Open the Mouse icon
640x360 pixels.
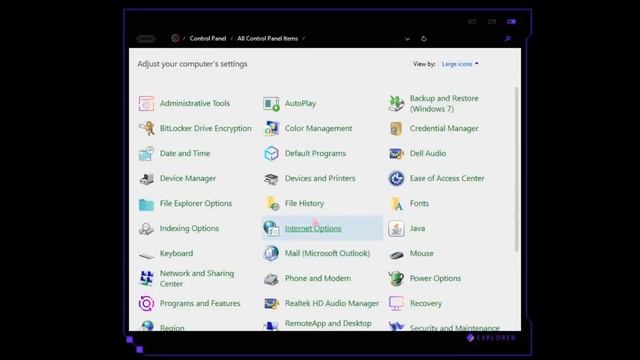tap(396, 255)
